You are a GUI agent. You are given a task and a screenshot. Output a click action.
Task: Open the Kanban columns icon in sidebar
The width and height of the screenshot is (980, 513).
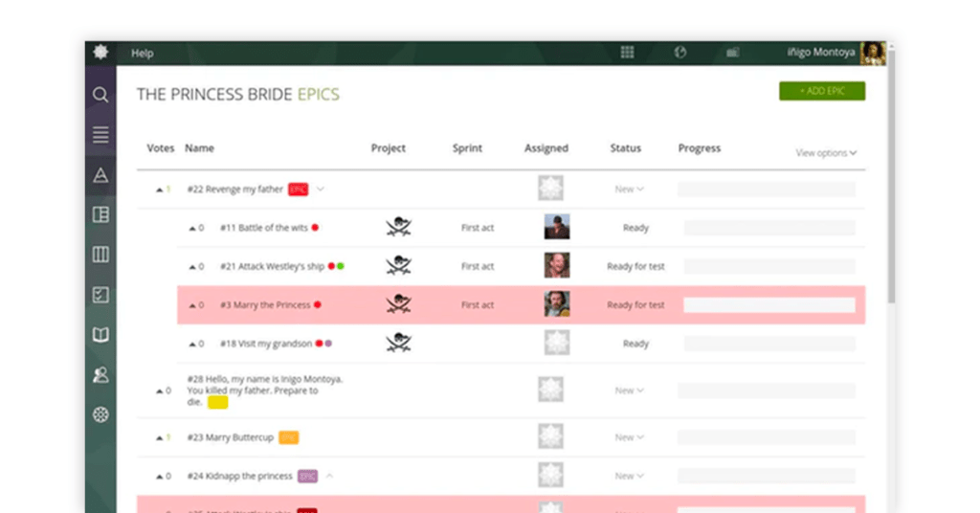100,255
